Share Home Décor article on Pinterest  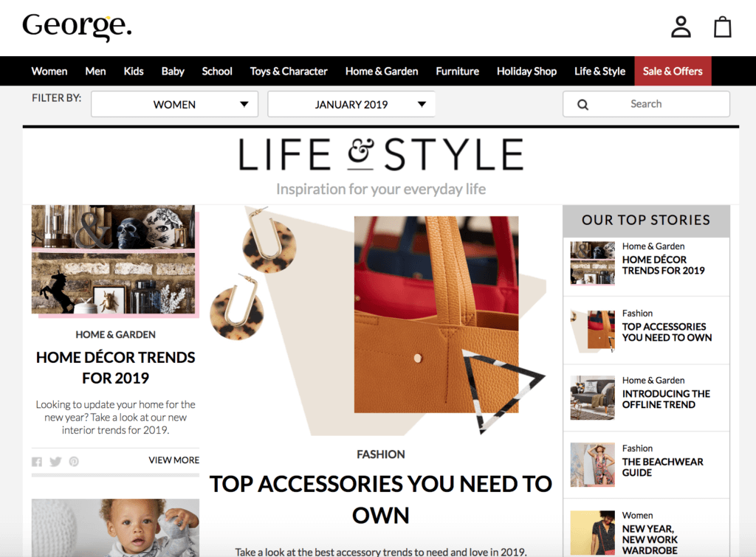point(74,462)
